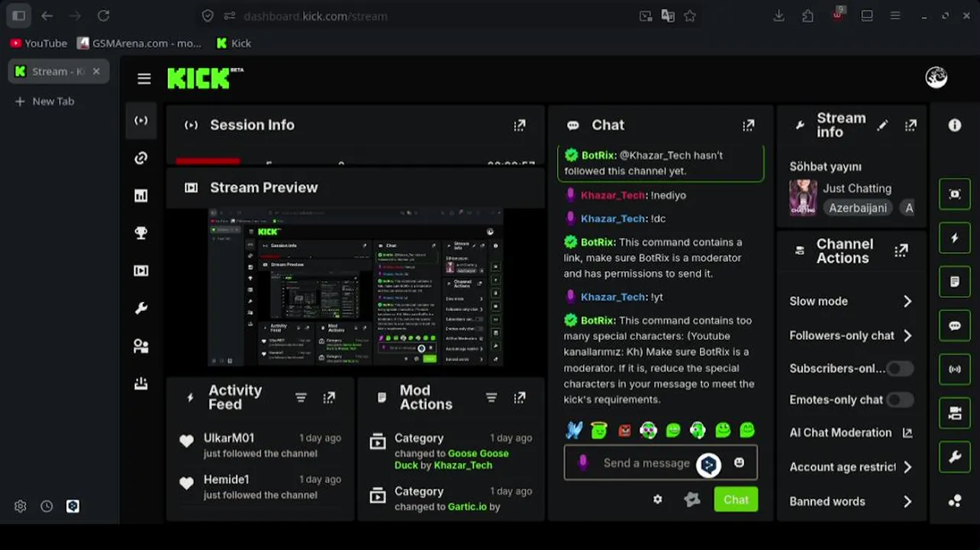980x550 pixels.
Task: Open Khazar_Tech link in Mod Actions
Action: (463, 465)
